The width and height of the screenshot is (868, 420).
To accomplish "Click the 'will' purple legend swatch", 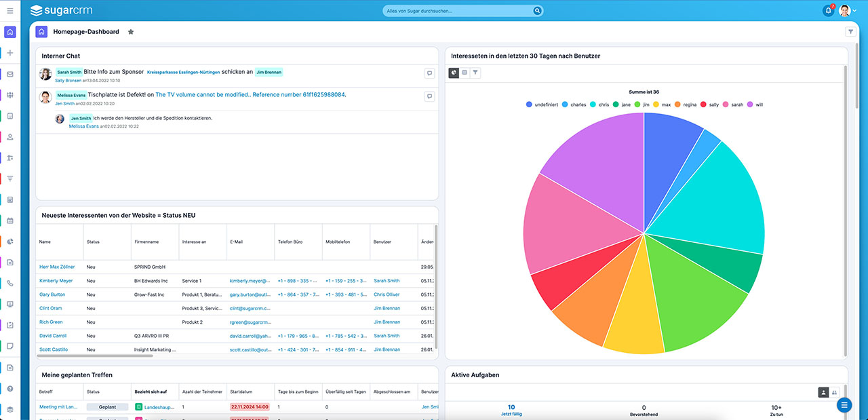I will (x=750, y=104).
